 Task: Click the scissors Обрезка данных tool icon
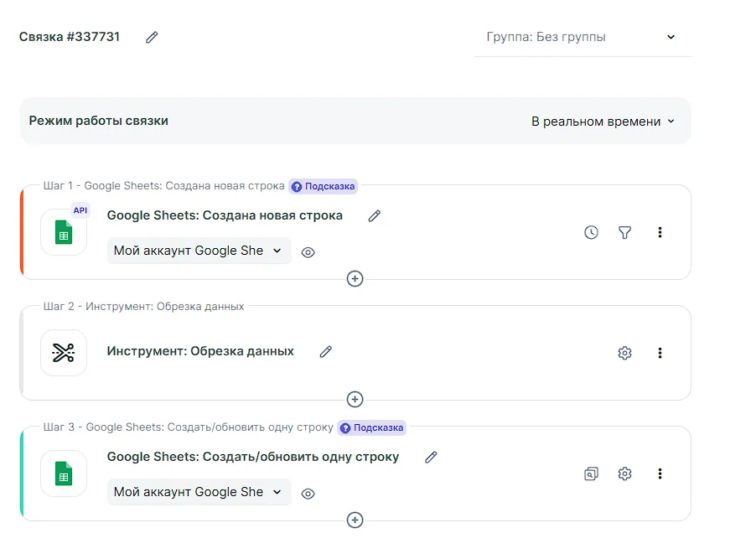tap(64, 353)
